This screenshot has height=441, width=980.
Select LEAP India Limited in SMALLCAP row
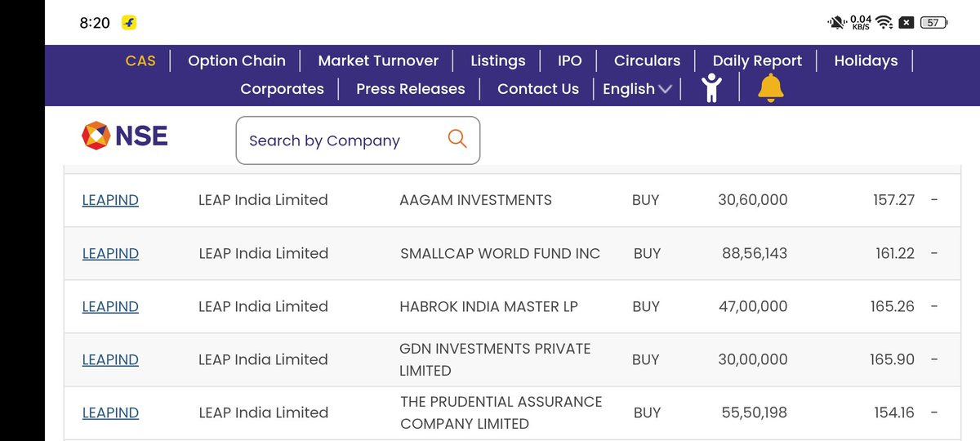click(x=263, y=253)
